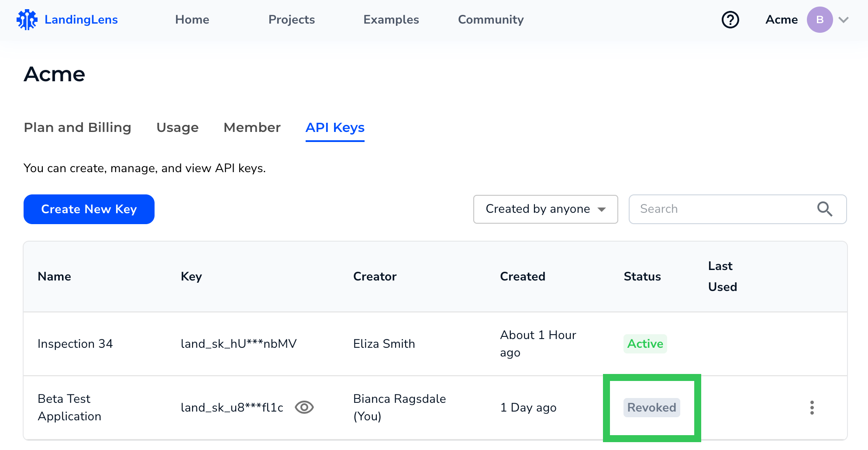The image size is (868, 450).
Task: Expand the account menu chevron
Action: (844, 20)
